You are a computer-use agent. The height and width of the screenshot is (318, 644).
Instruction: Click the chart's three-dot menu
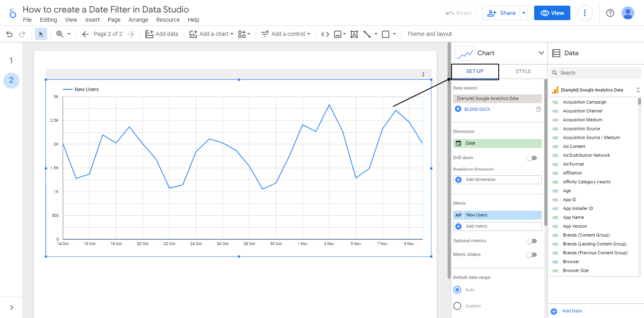(423, 74)
